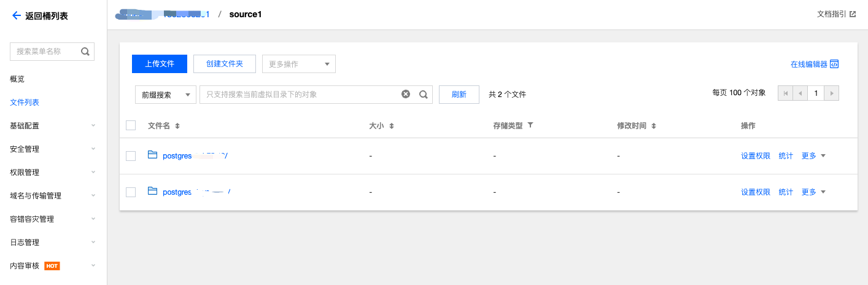This screenshot has width=868, height=285.
Task: Open first postgres folder name link
Action: [x=195, y=156]
